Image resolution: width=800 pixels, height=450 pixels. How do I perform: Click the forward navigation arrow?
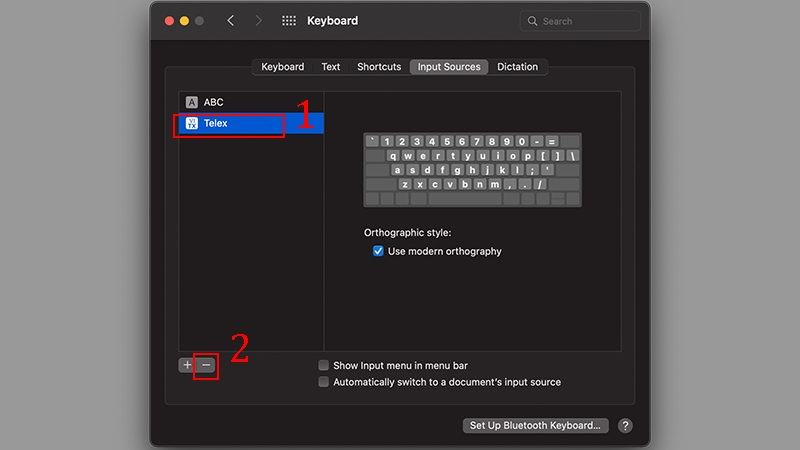coord(259,21)
